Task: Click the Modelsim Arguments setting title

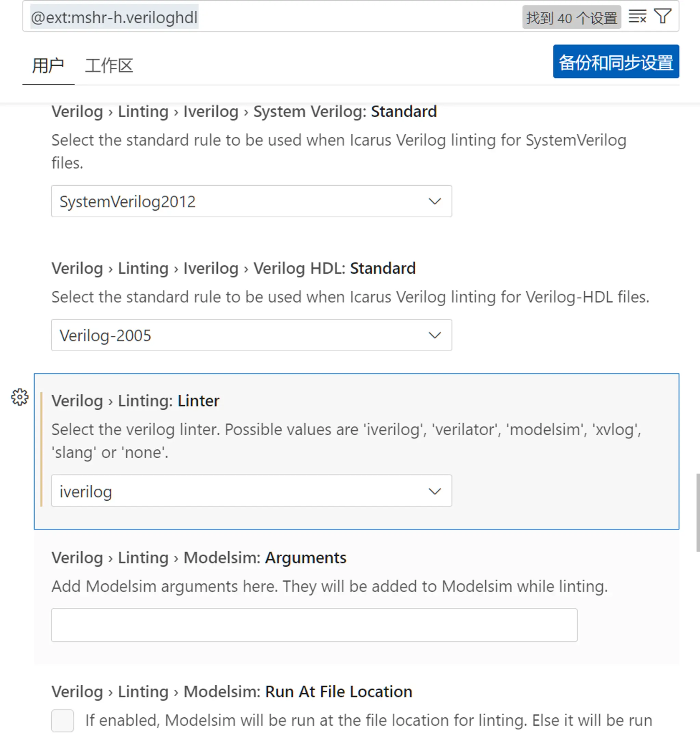Action: tap(199, 558)
